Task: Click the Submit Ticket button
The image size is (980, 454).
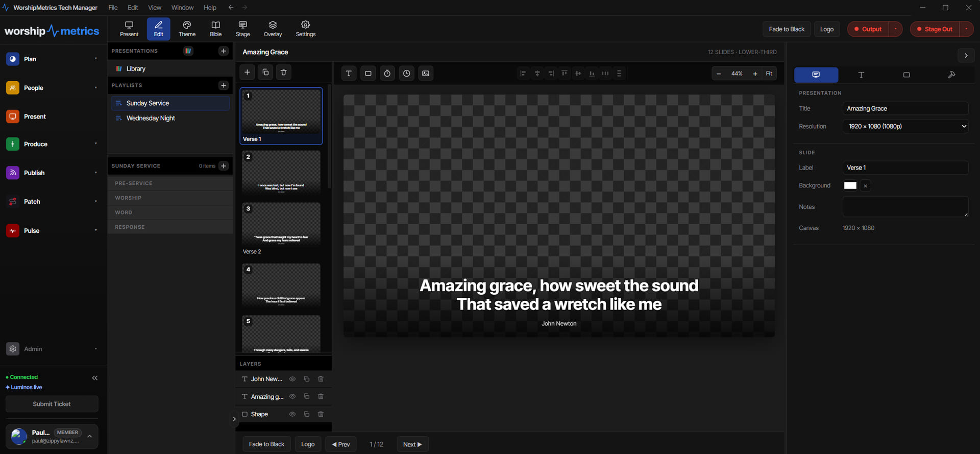Action: click(x=52, y=404)
